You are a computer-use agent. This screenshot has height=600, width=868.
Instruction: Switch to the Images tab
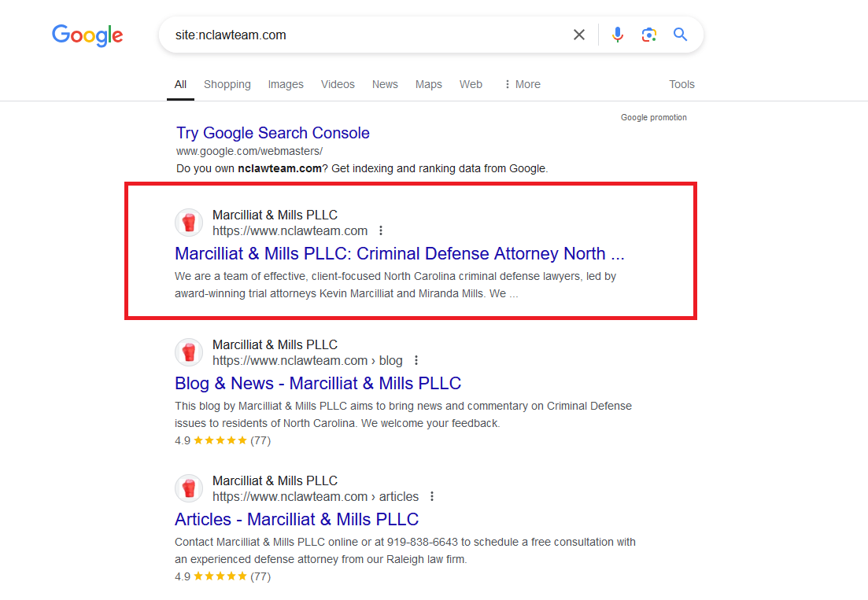pyautogui.click(x=286, y=84)
